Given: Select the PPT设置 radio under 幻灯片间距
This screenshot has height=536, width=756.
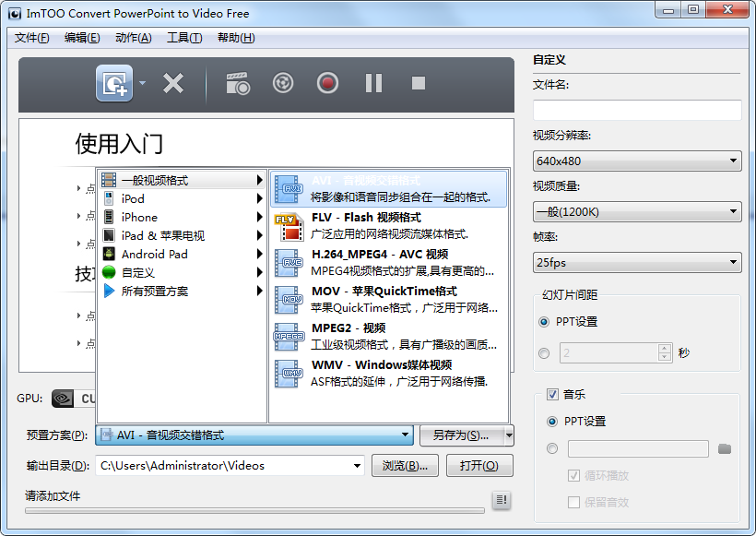Looking at the screenshot, I should click(544, 321).
